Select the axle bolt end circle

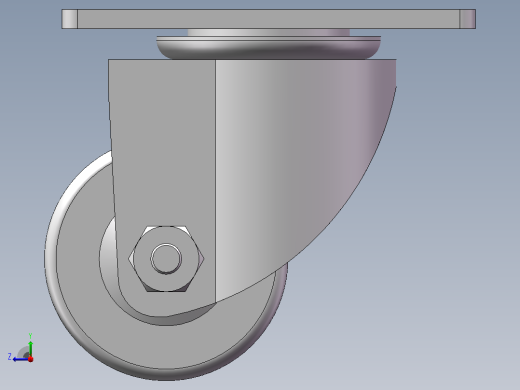tap(166, 259)
